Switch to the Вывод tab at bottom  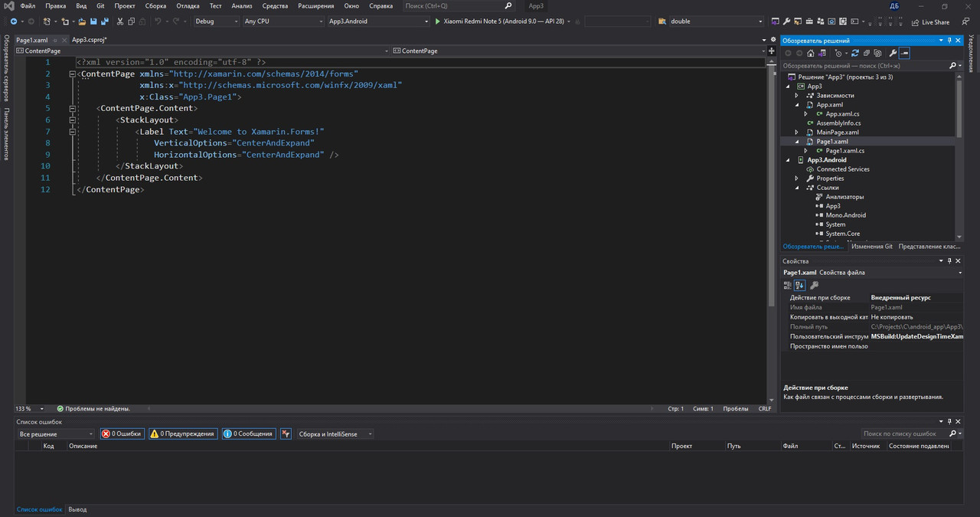77,509
